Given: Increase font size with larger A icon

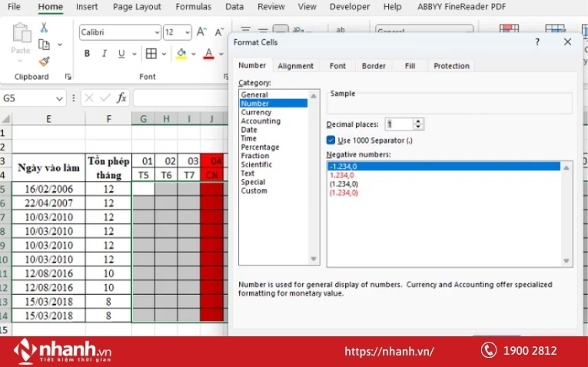Looking at the screenshot, I should tap(201, 32).
